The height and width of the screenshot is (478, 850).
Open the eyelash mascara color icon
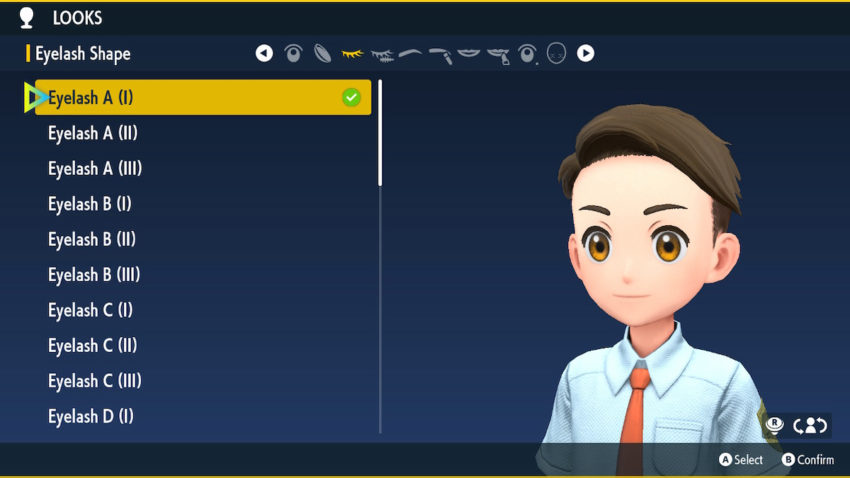[x=382, y=55]
